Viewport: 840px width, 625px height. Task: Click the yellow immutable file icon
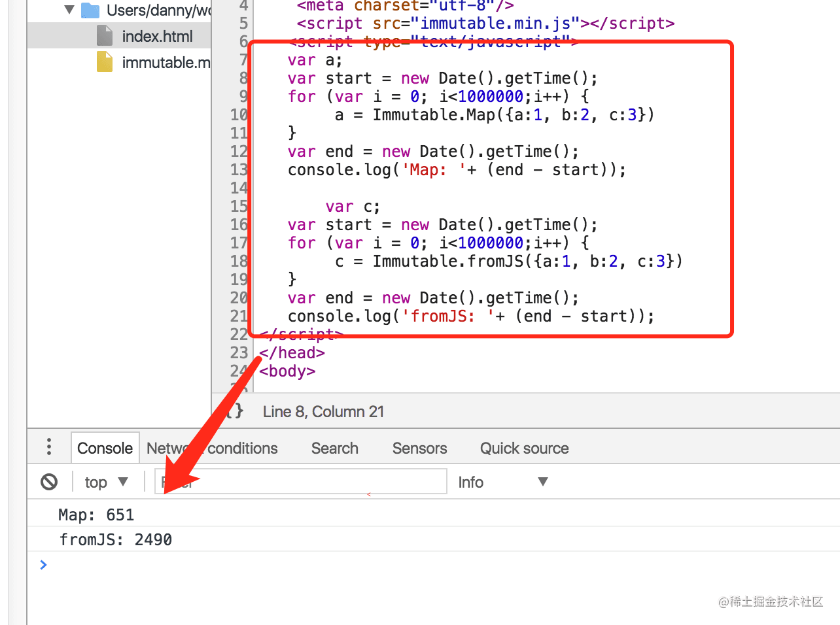click(105, 62)
